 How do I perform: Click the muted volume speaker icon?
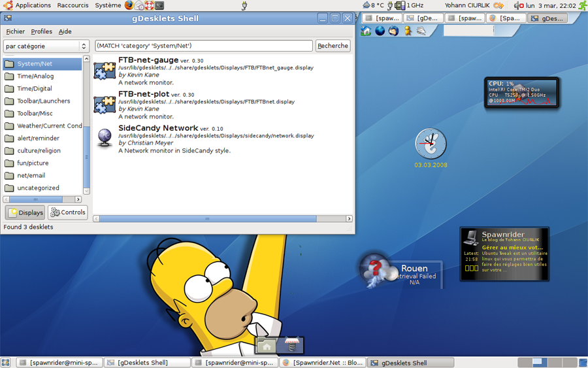[x=519, y=5]
